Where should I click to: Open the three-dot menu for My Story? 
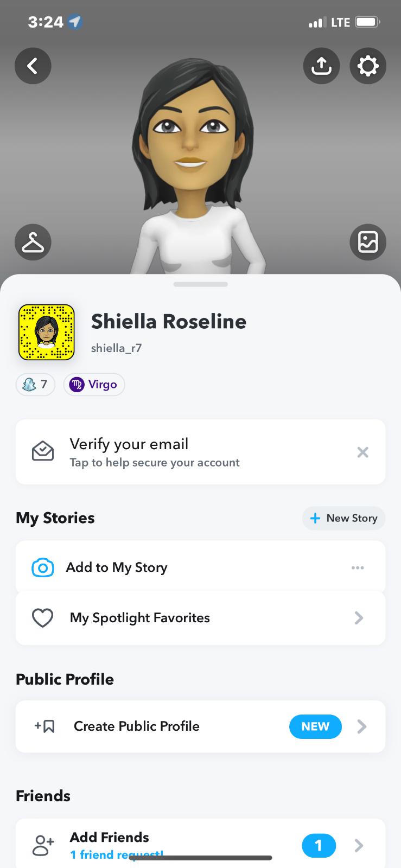(358, 567)
